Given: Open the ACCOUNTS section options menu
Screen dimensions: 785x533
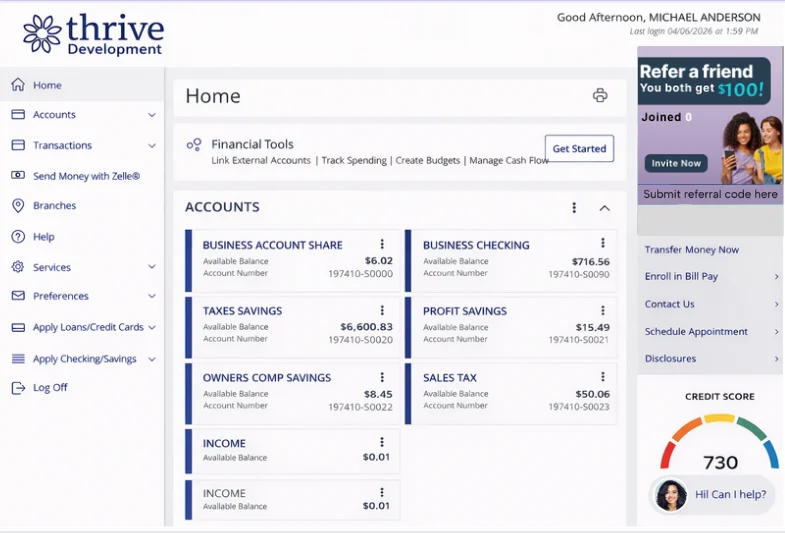Looking at the screenshot, I should [x=574, y=208].
